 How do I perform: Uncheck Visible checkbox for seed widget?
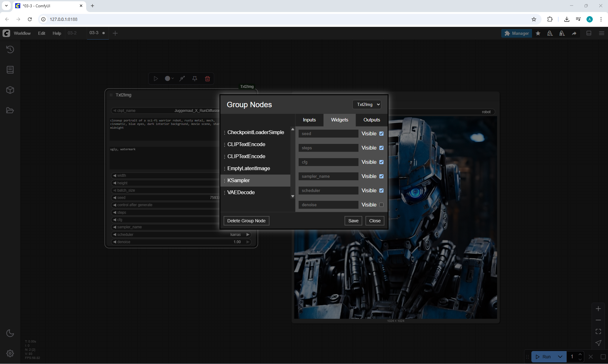(381, 134)
